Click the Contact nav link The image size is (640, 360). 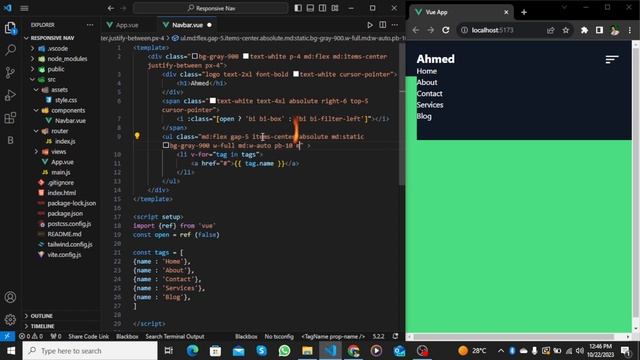point(429,93)
